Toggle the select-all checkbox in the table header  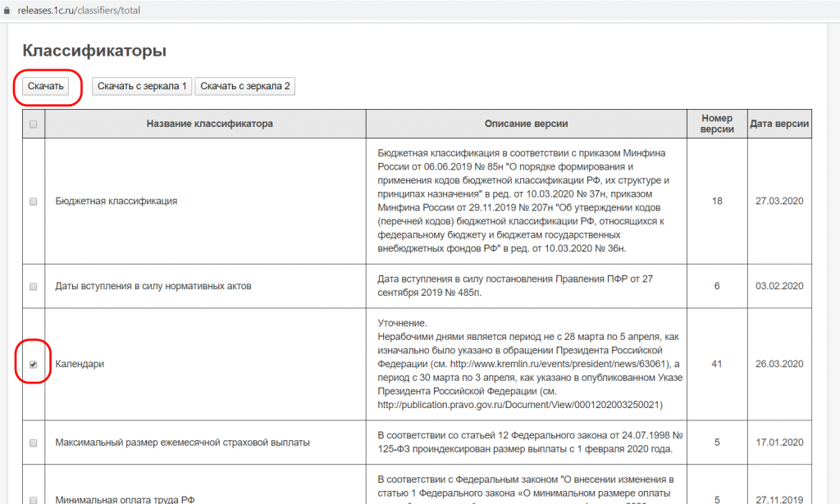click(33, 125)
